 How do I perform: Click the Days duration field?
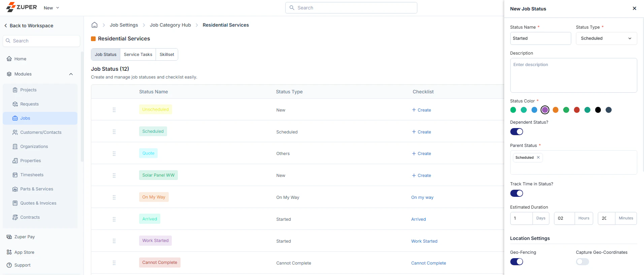pos(521,218)
